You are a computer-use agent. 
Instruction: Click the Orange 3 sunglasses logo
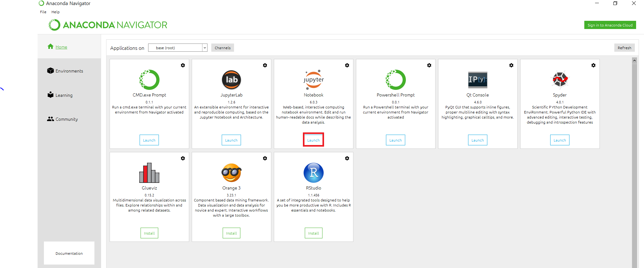(x=232, y=173)
